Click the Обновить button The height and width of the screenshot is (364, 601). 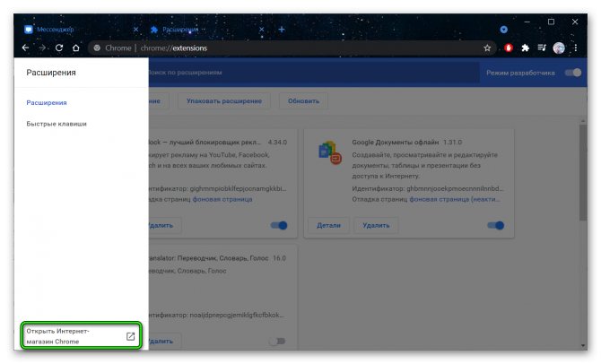(x=303, y=101)
